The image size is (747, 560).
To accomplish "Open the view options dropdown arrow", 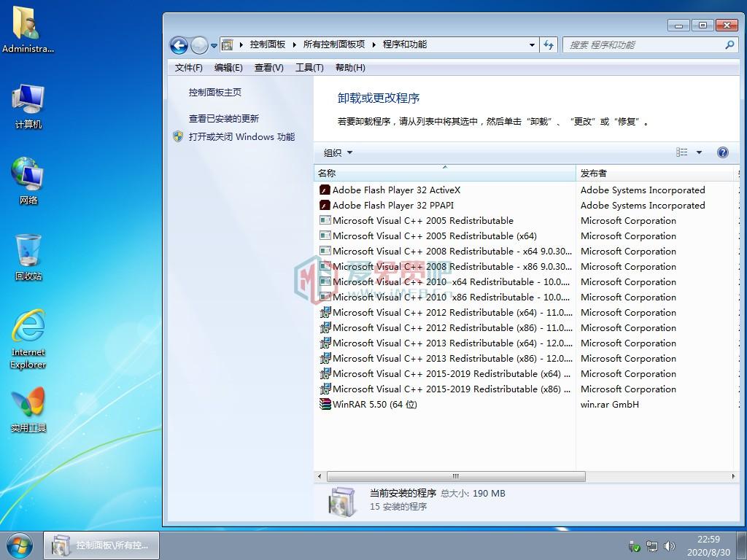I will tap(699, 152).
